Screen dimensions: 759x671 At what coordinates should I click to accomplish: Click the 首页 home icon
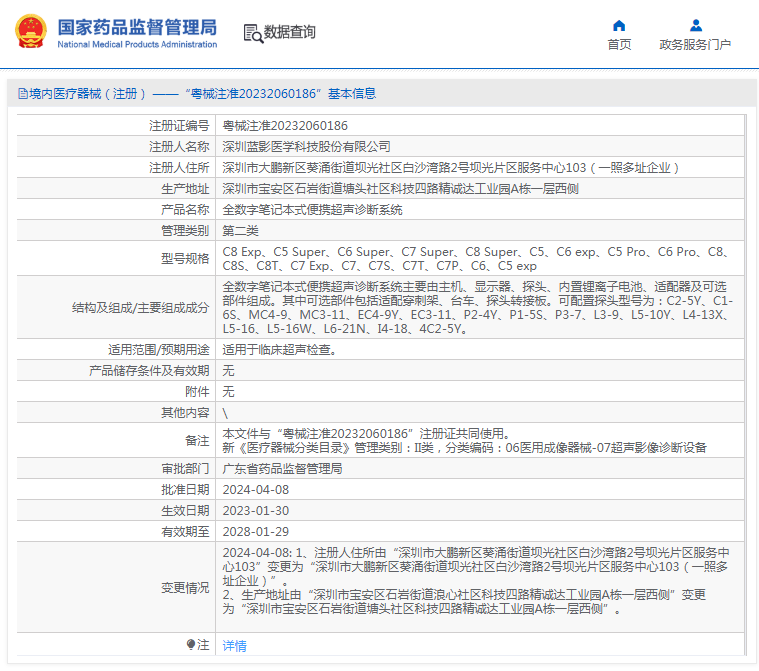(x=619, y=26)
